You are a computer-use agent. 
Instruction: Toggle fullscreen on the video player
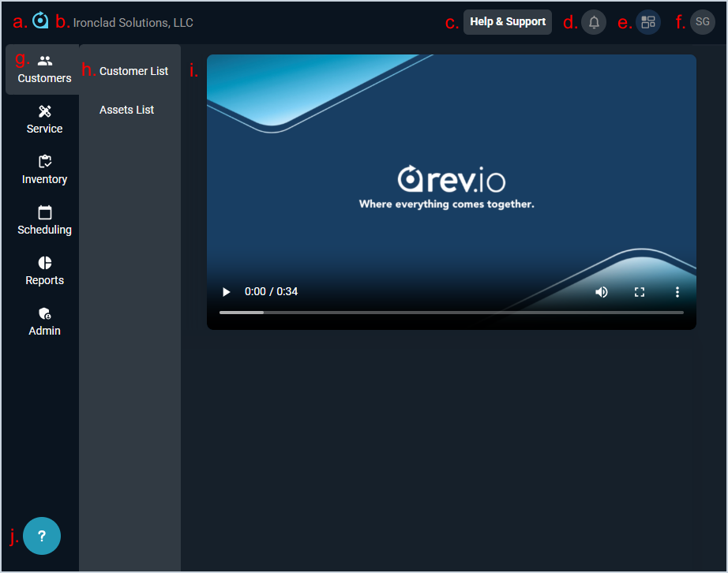640,292
